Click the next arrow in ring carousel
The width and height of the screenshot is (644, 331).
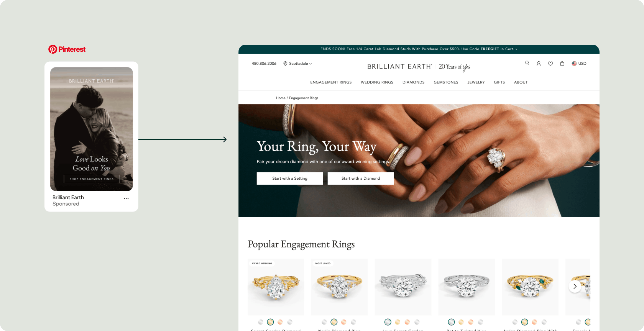[x=575, y=286]
